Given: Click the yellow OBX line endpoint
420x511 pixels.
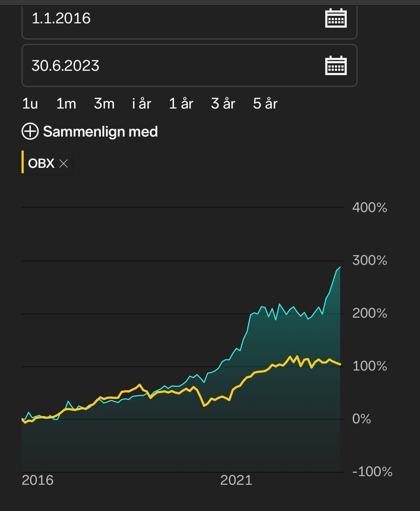Looking at the screenshot, I should click(340, 364).
